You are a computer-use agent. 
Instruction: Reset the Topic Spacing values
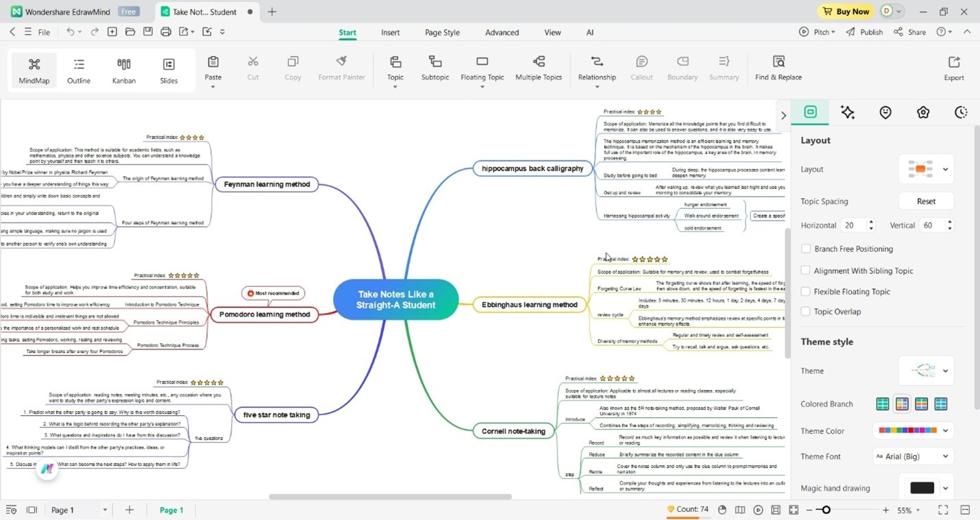[x=925, y=201]
